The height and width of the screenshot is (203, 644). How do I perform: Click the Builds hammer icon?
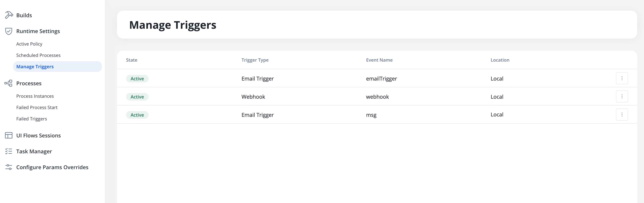[x=9, y=15]
